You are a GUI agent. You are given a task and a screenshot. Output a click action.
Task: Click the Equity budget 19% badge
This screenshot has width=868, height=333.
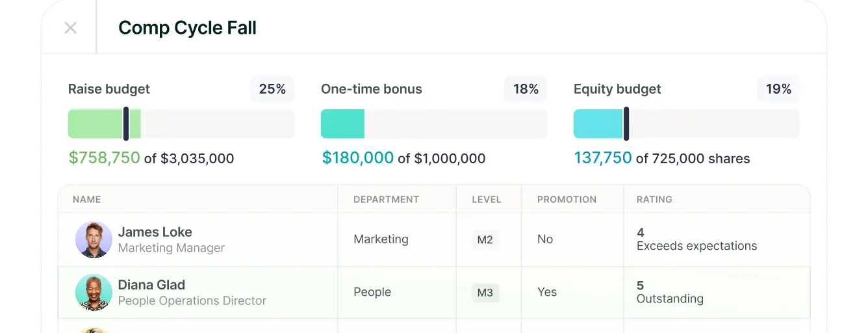point(778,89)
